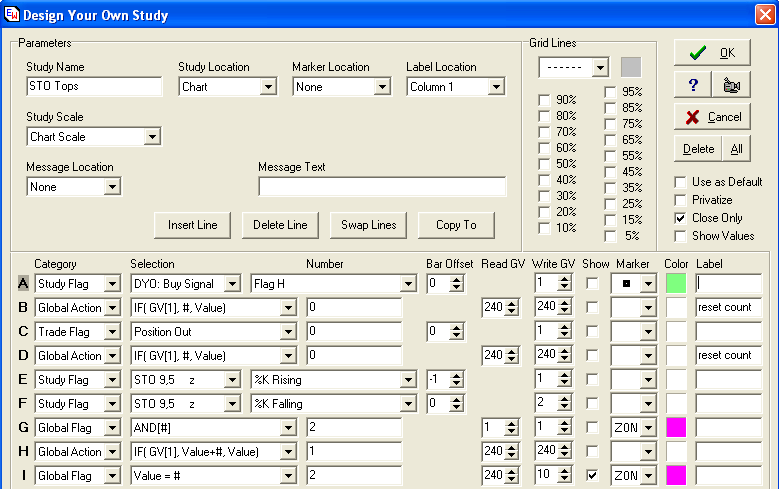779x489 pixels.
Task: Click the Message Text input field
Action: 382,187
